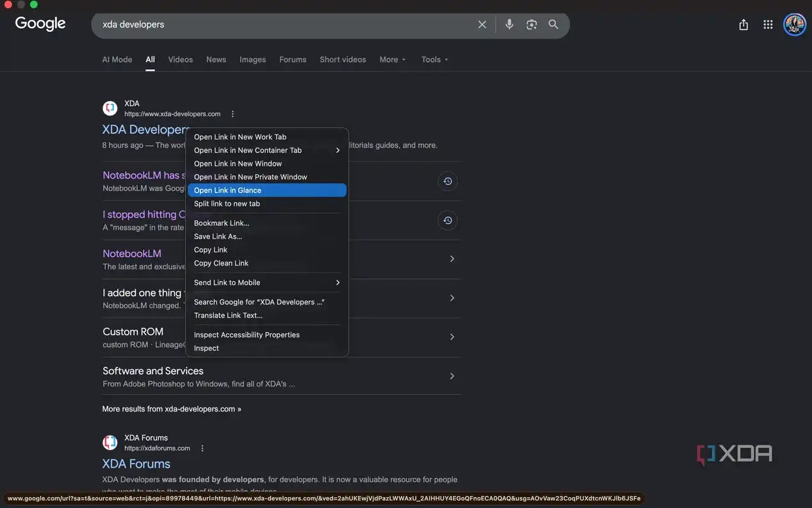Image resolution: width=812 pixels, height=508 pixels.
Task: Open the More search filter dropdown
Action: point(393,60)
